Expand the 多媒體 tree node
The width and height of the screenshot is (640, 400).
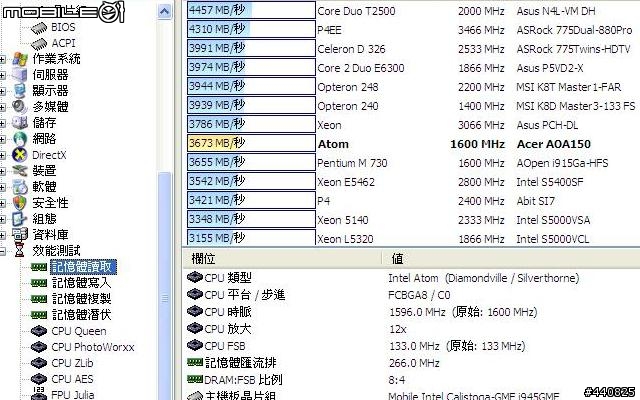point(2,107)
